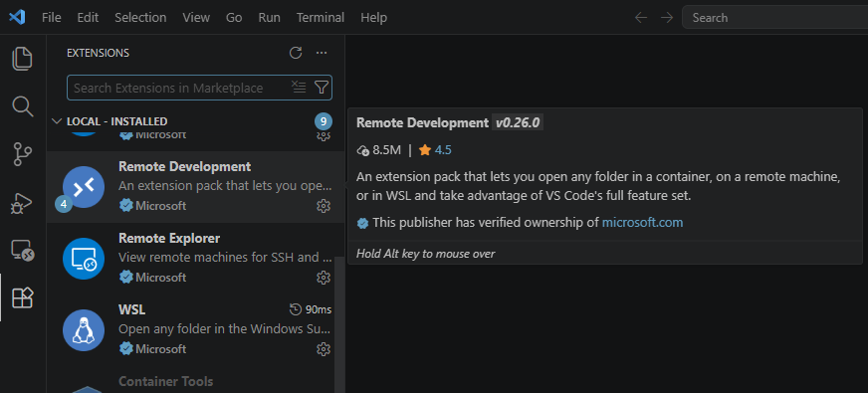Refresh the extensions list
Screen dimensions: 868x393
pos(296,53)
